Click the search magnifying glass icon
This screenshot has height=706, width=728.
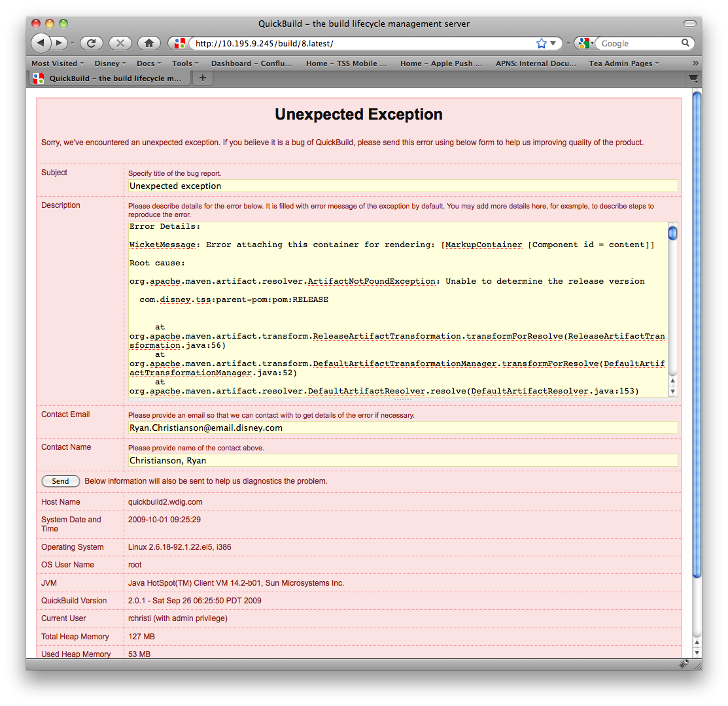click(685, 43)
